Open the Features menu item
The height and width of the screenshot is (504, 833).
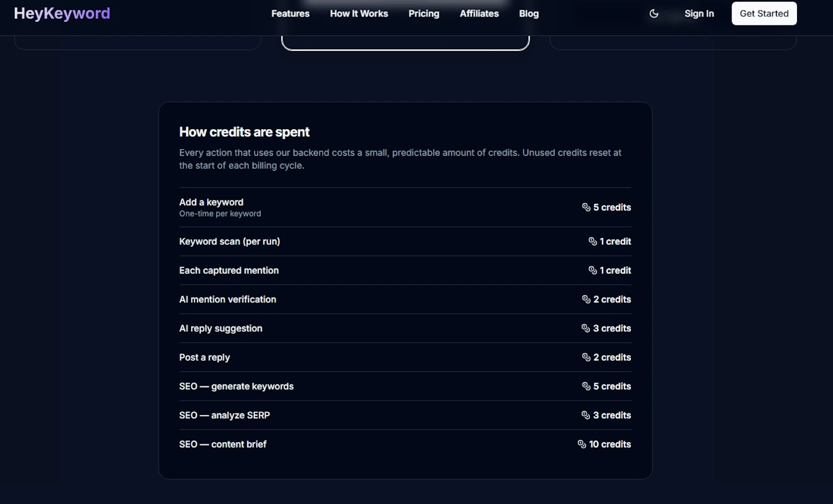(291, 14)
